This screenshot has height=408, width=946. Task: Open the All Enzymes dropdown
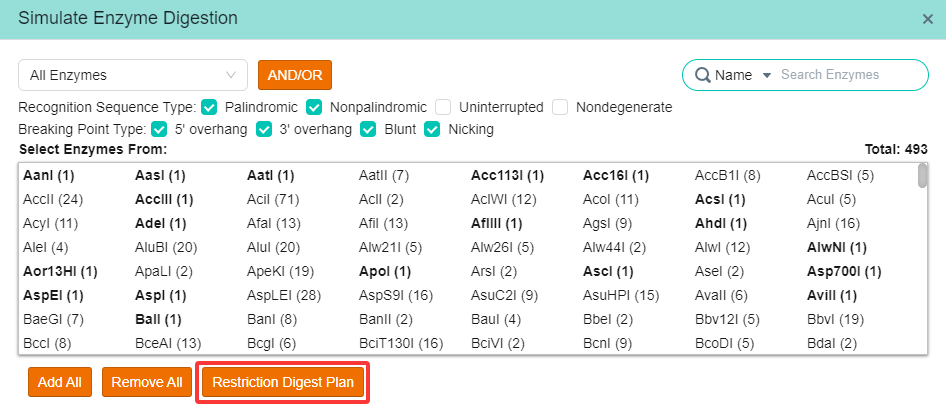[x=133, y=75]
